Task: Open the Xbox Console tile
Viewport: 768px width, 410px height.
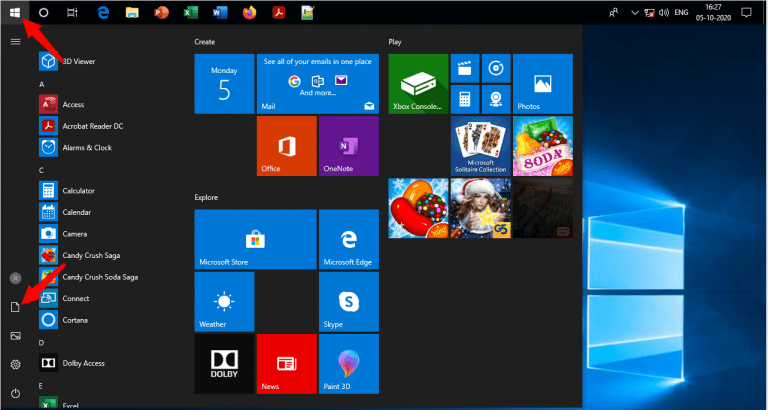Action: point(418,84)
